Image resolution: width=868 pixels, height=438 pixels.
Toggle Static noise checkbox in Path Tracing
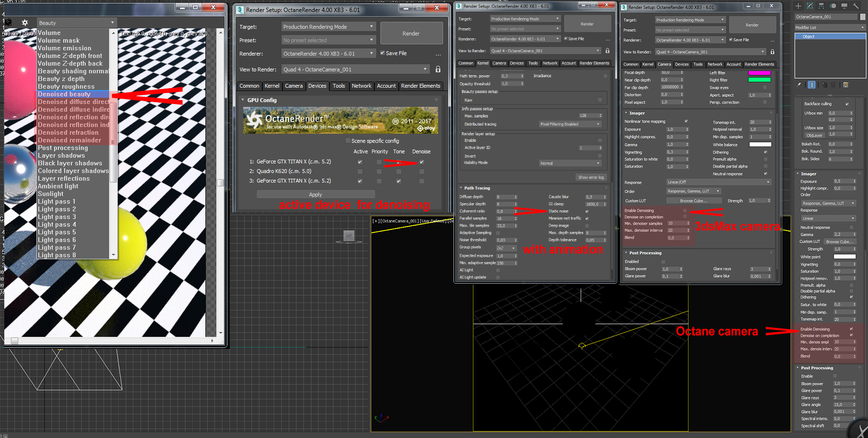pyautogui.click(x=587, y=211)
